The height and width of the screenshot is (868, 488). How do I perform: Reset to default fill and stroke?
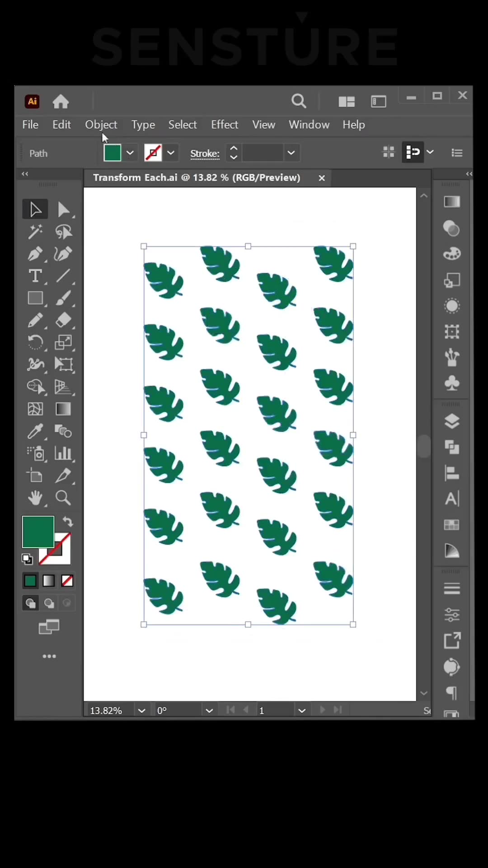pyautogui.click(x=27, y=559)
